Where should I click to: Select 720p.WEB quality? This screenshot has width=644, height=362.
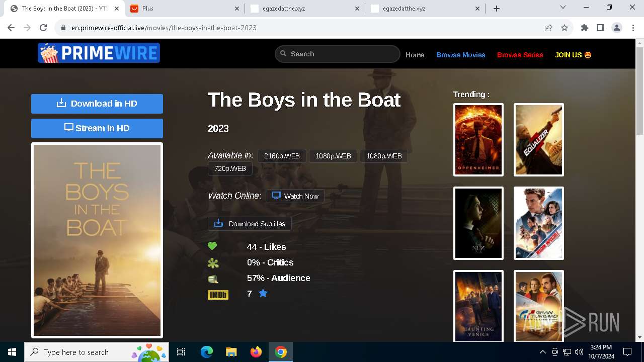coord(230,168)
